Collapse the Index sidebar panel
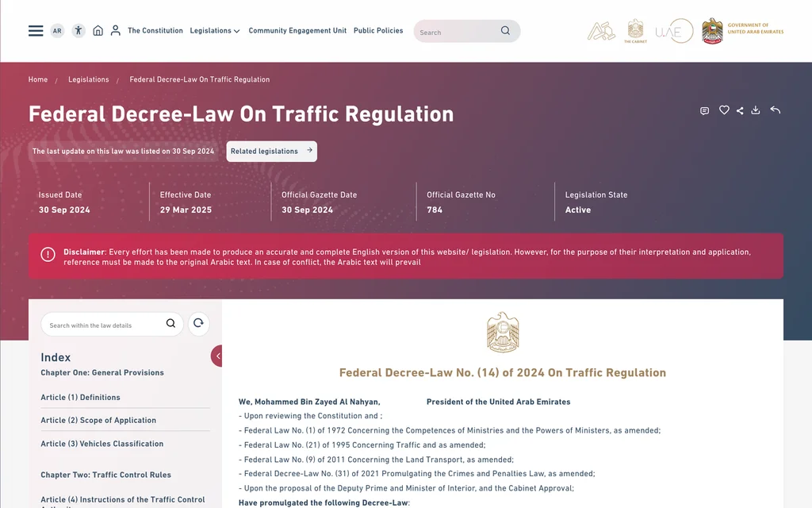The height and width of the screenshot is (508, 812). 217,356
